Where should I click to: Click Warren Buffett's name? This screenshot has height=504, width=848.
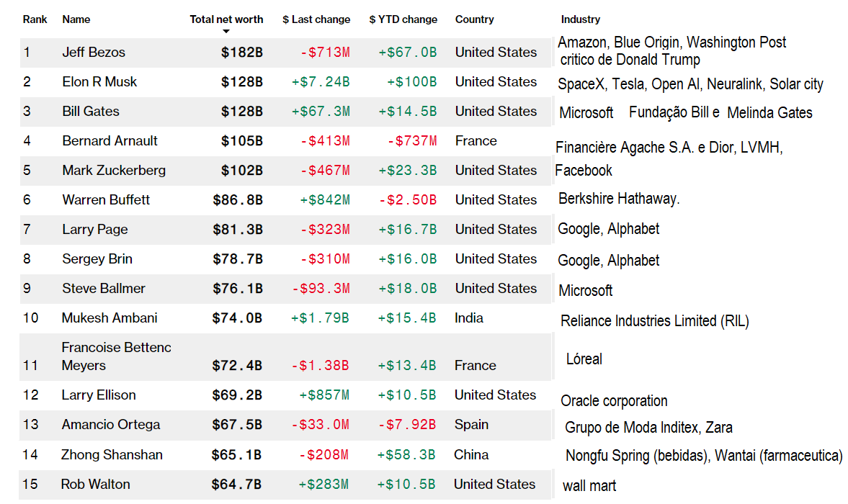tap(106, 200)
